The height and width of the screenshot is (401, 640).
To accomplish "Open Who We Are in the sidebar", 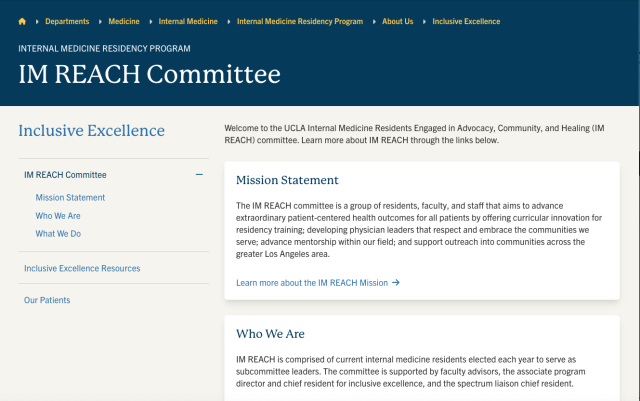I will (x=58, y=216).
